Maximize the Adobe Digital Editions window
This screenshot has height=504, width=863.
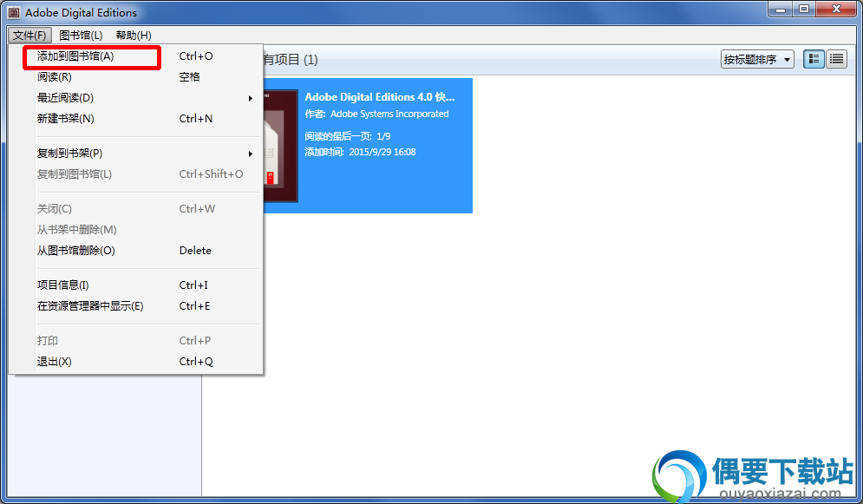(x=804, y=9)
